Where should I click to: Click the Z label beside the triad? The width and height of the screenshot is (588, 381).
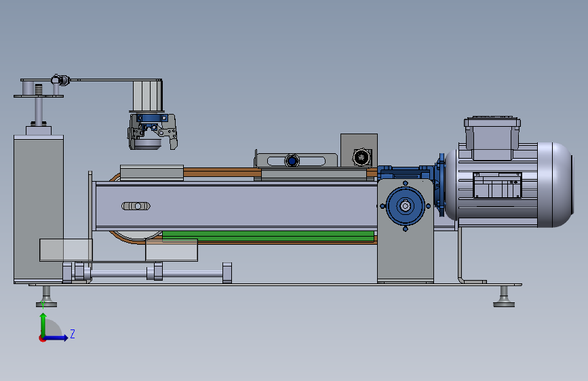pyautogui.click(x=73, y=334)
